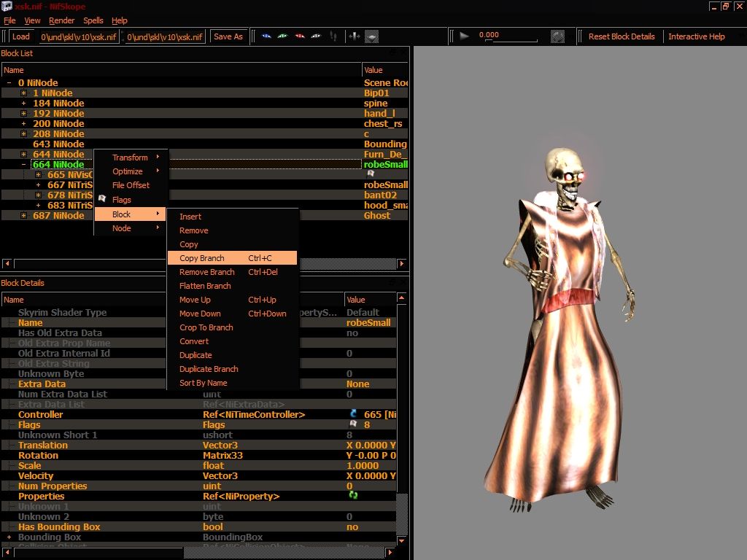
Task: Open the Optimize submenu
Action: point(131,171)
